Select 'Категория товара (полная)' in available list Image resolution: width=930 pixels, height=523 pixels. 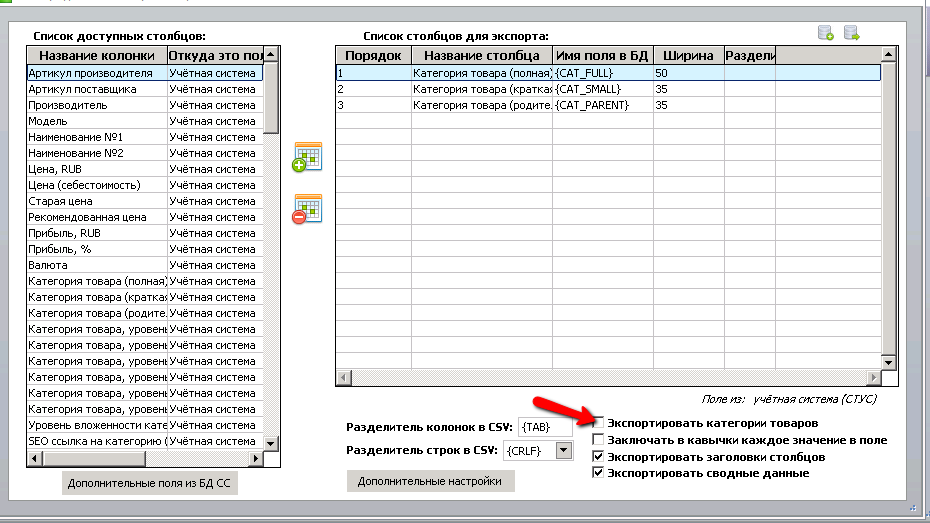145,281
